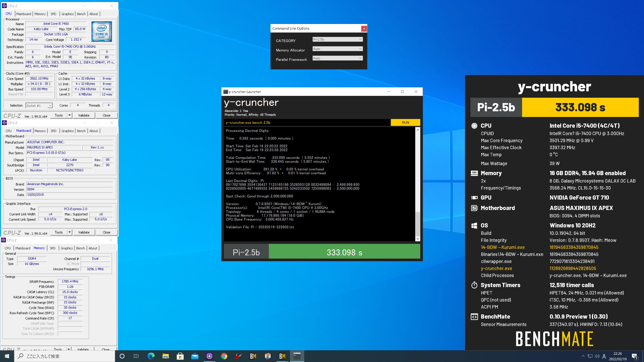Image resolution: width=644 pixels, height=362 pixels.
Task: Open the Graphics tab in the Mainboard-view CPU-Z window
Action: tap(67, 131)
